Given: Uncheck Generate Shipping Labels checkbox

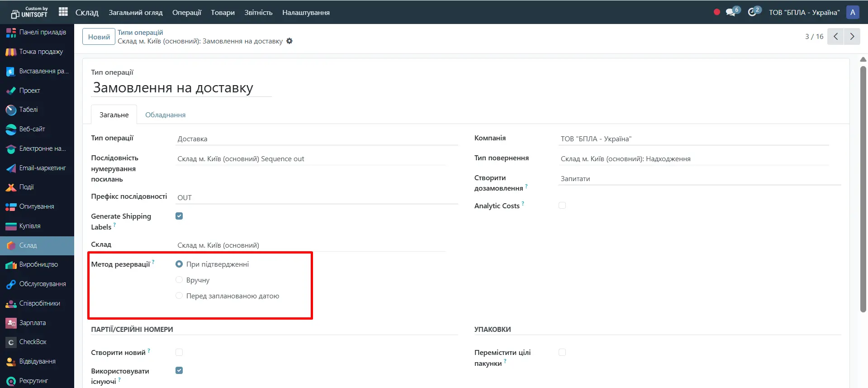Looking at the screenshot, I should click(179, 216).
